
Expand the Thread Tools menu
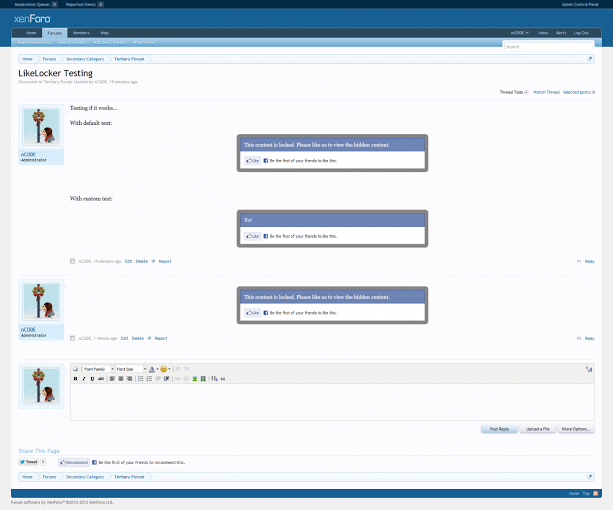click(x=512, y=92)
